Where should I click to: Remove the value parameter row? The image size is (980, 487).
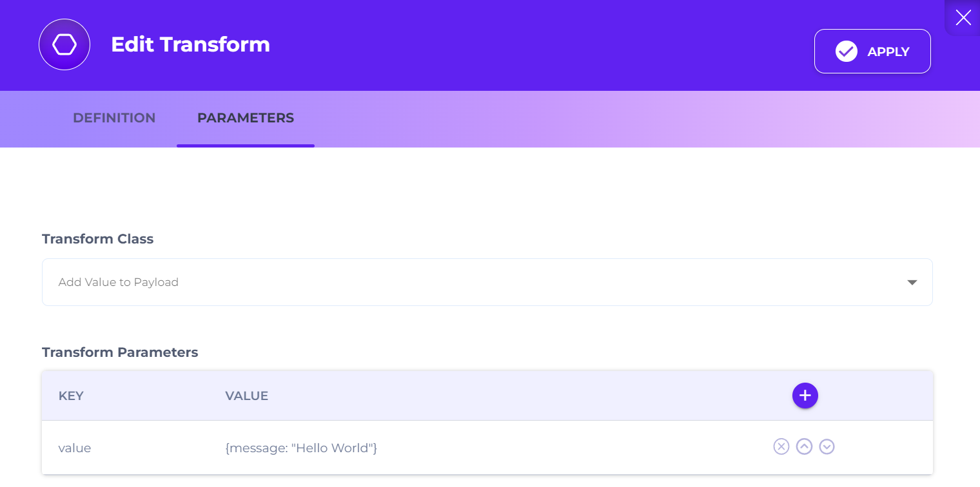click(781, 446)
